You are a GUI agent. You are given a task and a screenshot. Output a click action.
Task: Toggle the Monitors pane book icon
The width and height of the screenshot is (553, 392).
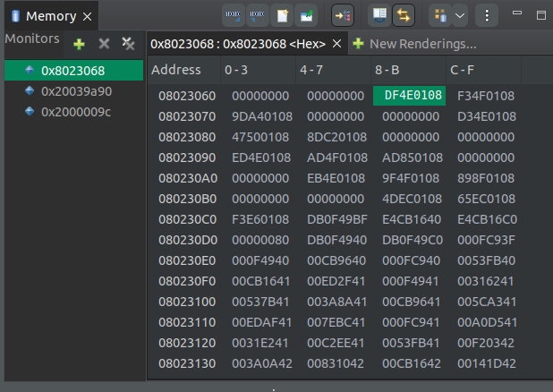coord(379,15)
